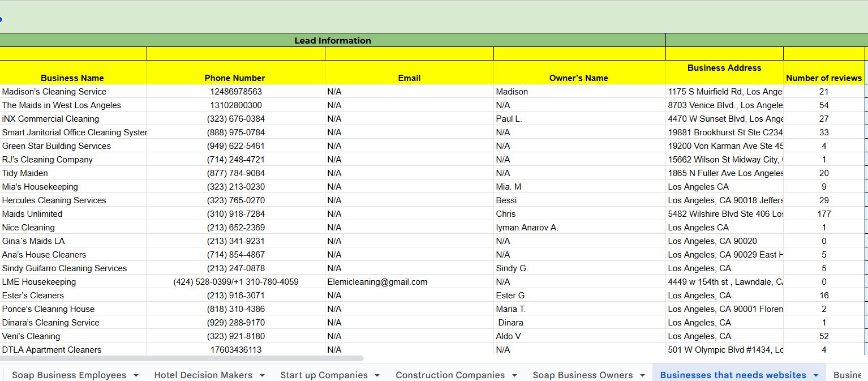
Task: Open the Soap Business Employees sheet tab
Action: (69, 375)
